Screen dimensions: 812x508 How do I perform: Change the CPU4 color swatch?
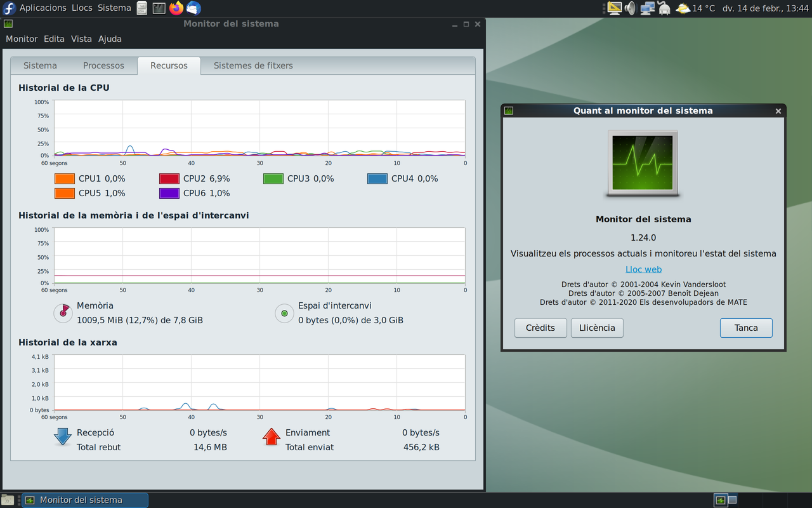(x=377, y=178)
